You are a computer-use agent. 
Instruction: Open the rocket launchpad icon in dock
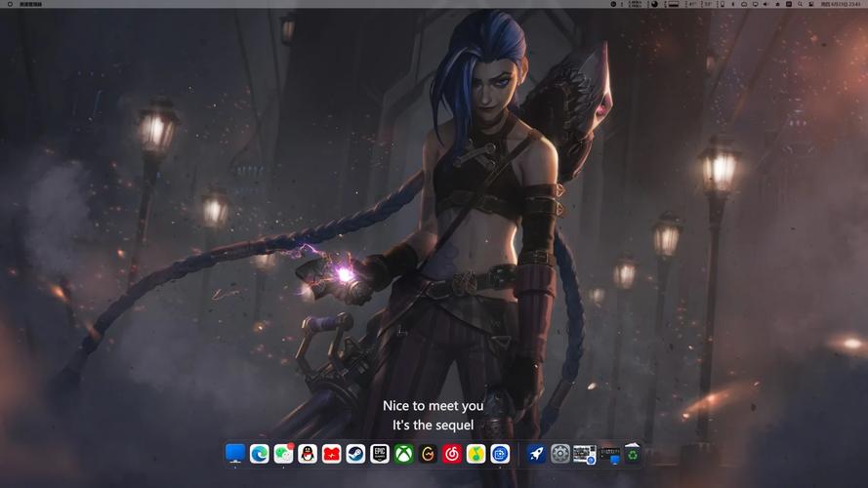[x=536, y=454]
